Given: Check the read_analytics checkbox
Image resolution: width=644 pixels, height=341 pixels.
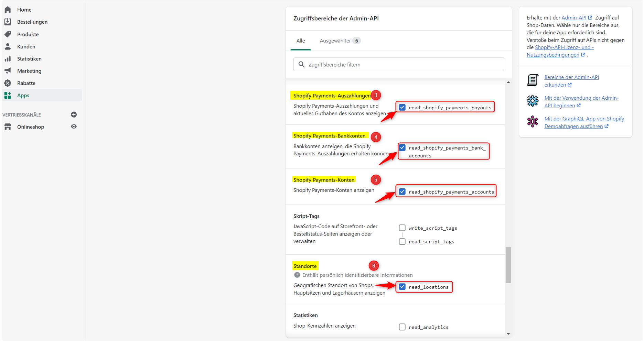Looking at the screenshot, I should pyautogui.click(x=402, y=327).
